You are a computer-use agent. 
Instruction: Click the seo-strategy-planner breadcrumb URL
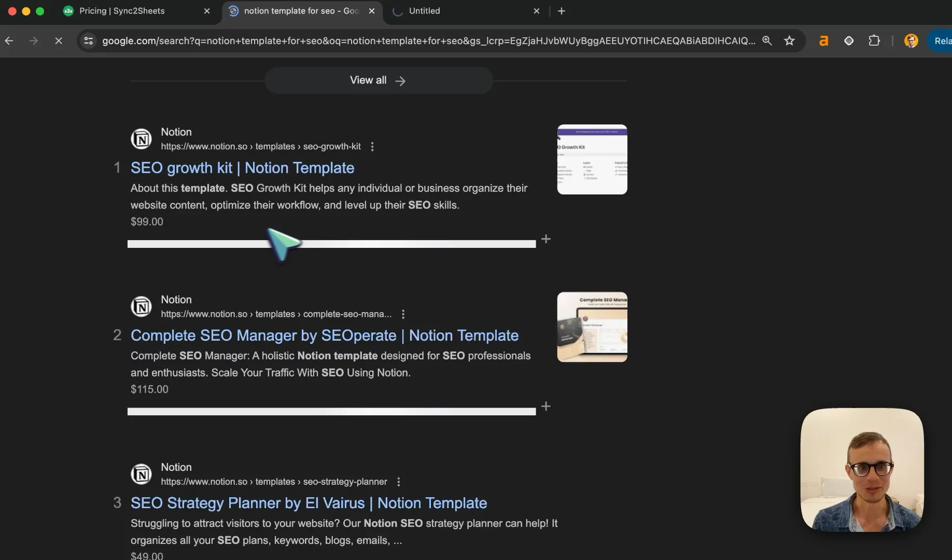coord(274,482)
